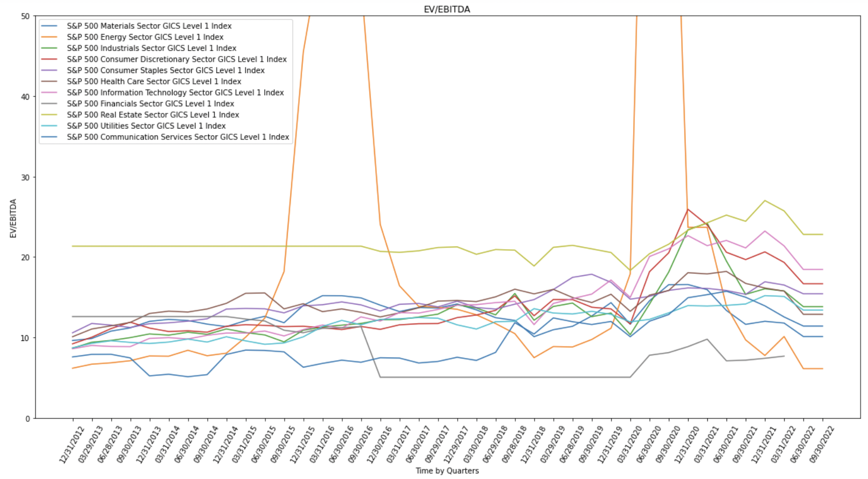Click the 09/30/2016 x-axis date label
This screenshot has width=868, height=479.
(x=360, y=444)
